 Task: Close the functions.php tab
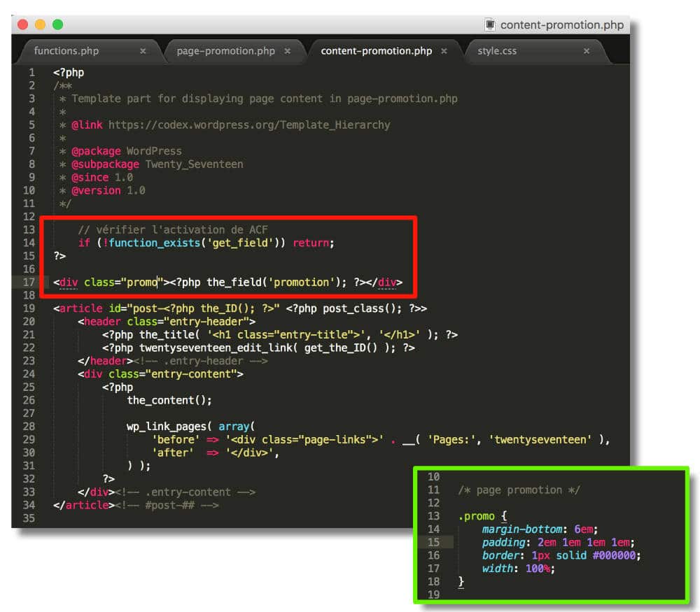[143, 51]
